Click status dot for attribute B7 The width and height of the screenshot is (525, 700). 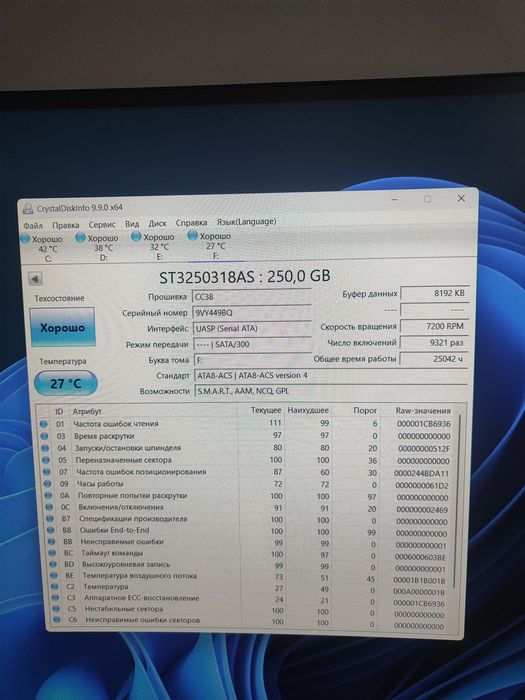(50, 519)
